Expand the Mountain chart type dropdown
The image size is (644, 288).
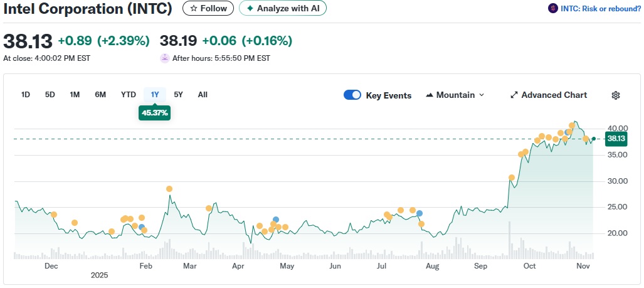[482, 95]
